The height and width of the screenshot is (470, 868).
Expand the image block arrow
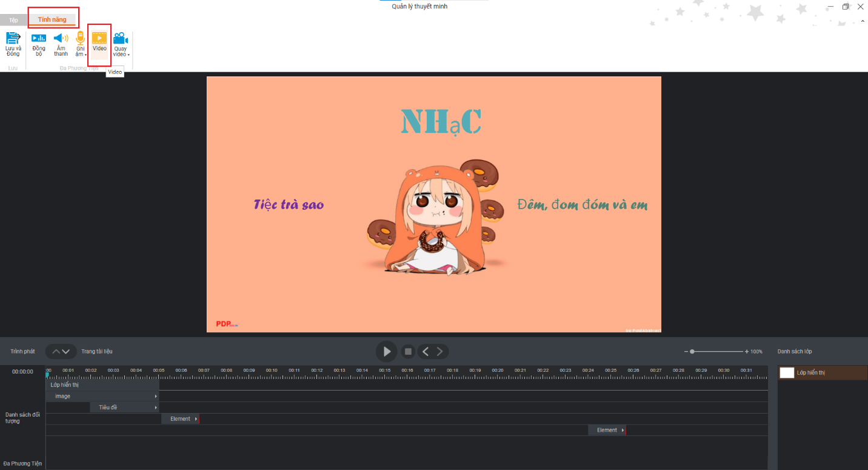156,396
